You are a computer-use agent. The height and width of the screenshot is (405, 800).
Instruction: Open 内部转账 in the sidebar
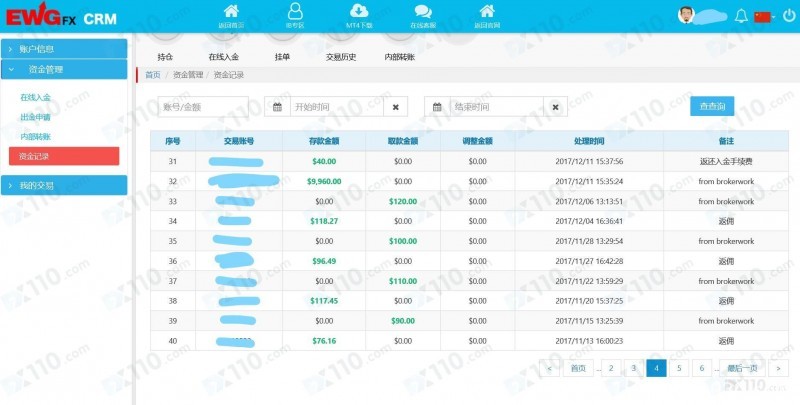35,136
